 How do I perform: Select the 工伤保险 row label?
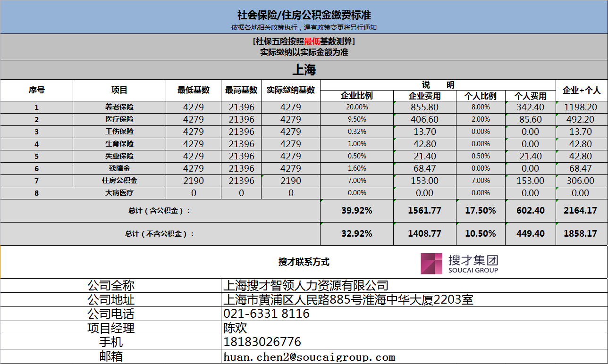click(x=119, y=132)
